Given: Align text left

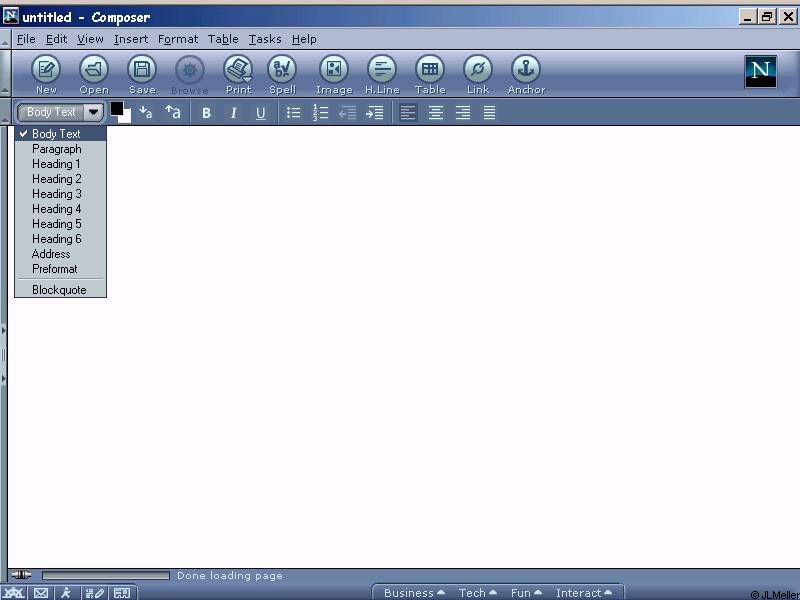Looking at the screenshot, I should [408, 113].
